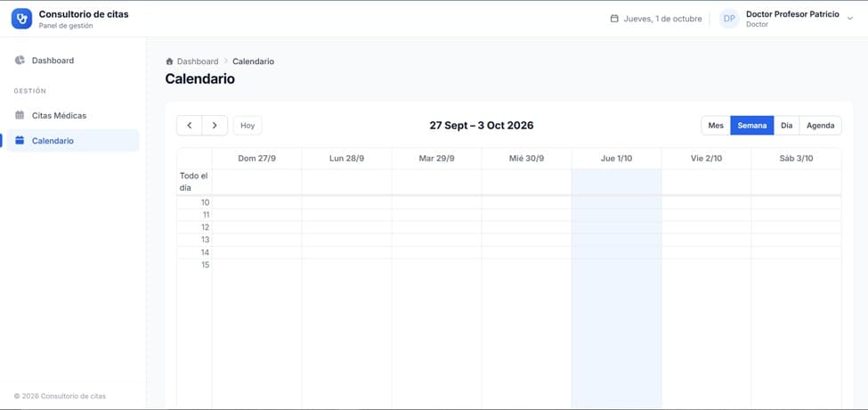Click the © 2026 Consultorio de citas footer text
This screenshot has height=410, width=868.
click(x=60, y=396)
